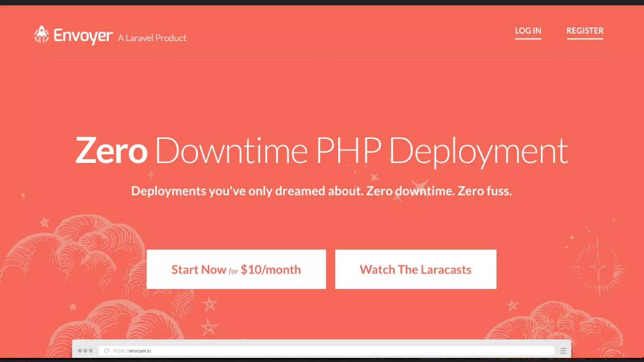Click third gray dot in mock browser window
The image size is (644, 362).
91,351
